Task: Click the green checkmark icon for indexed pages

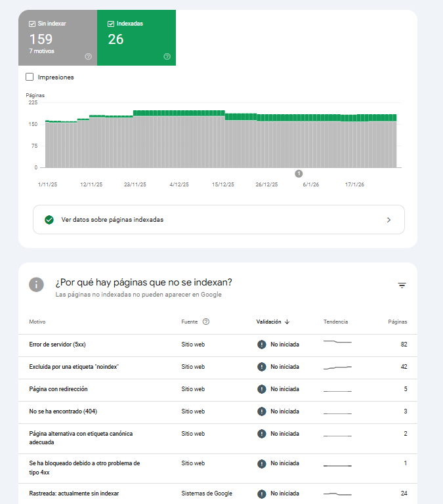Action: [x=49, y=220]
